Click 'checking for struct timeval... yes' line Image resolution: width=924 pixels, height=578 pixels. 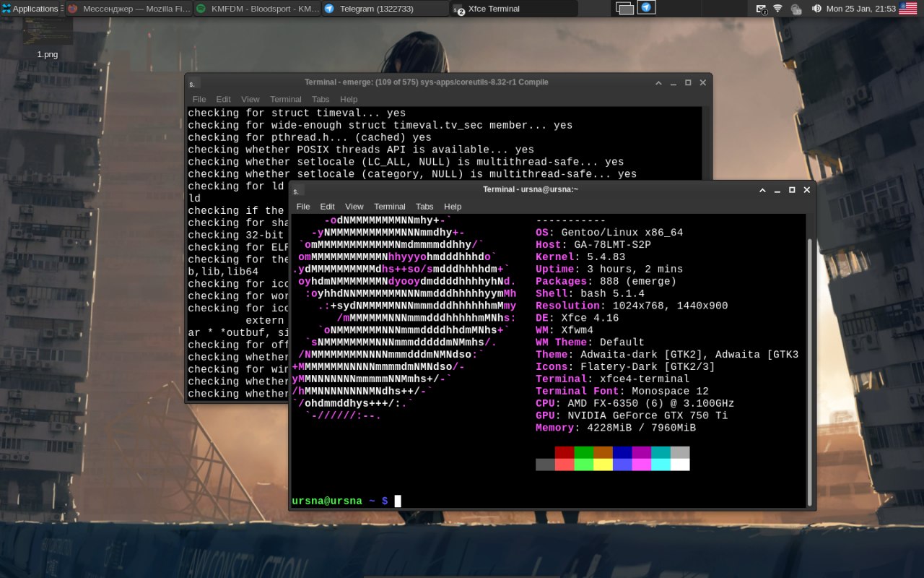click(x=297, y=113)
